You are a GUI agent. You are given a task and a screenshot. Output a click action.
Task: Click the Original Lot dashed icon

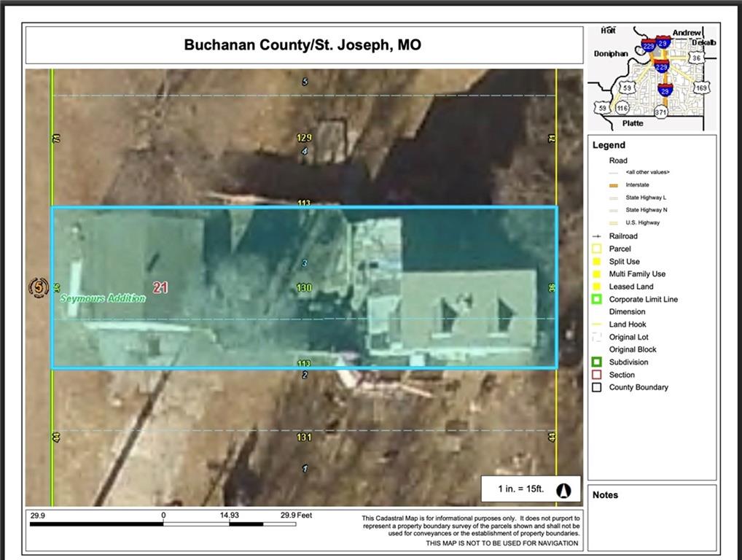[x=597, y=337]
